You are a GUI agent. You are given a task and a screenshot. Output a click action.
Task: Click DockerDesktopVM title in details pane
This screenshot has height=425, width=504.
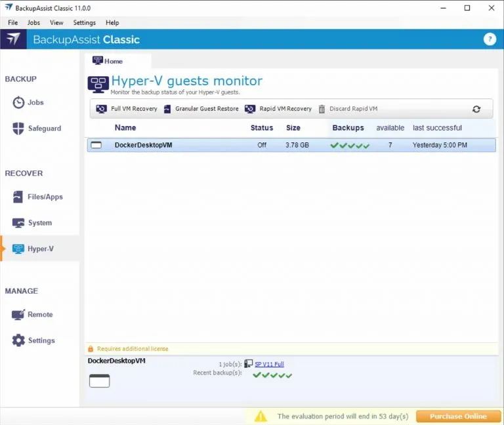coord(116,361)
